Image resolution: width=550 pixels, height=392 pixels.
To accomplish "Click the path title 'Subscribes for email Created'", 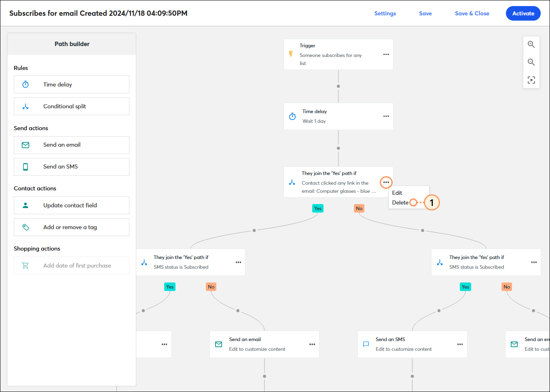I will point(98,13).
